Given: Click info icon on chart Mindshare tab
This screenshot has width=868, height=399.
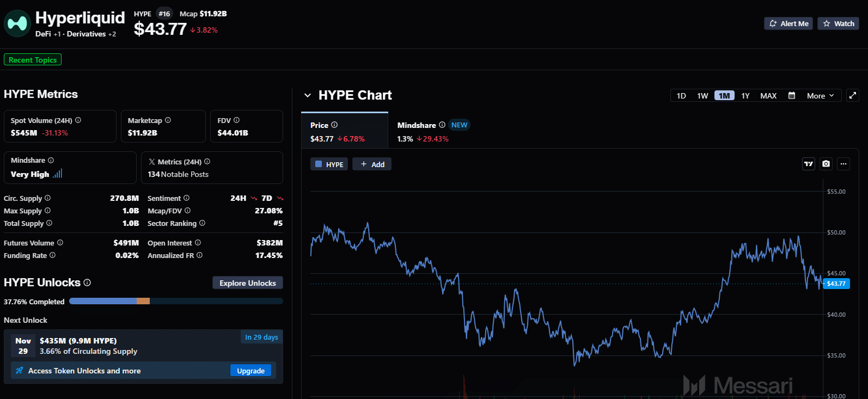Looking at the screenshot, I should coord(442,125).
